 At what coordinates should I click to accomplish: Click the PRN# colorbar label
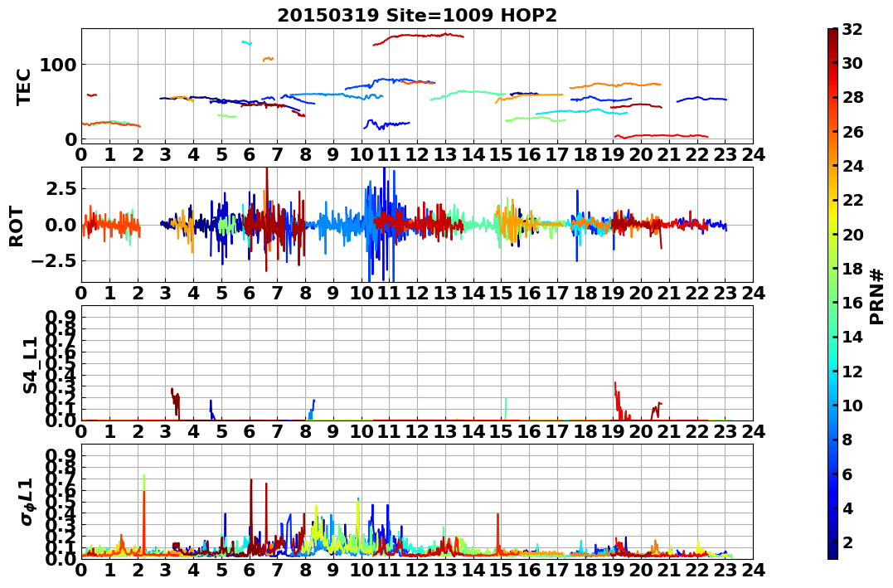pos(877,297)
